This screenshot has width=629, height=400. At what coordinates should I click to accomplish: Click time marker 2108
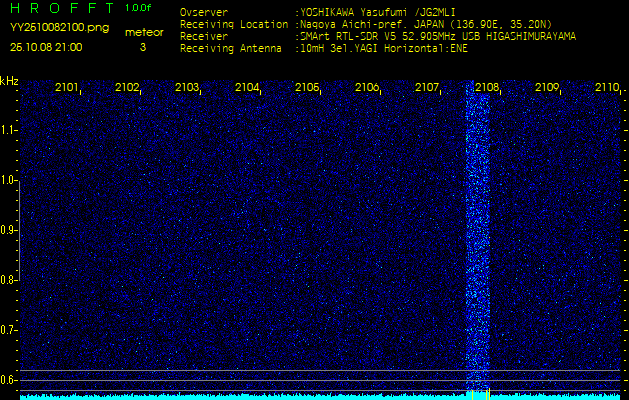[x=487, y=87]
